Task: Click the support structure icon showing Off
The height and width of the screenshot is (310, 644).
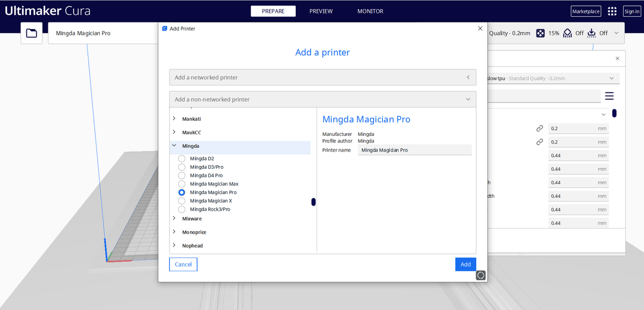Action: point(567,33)
